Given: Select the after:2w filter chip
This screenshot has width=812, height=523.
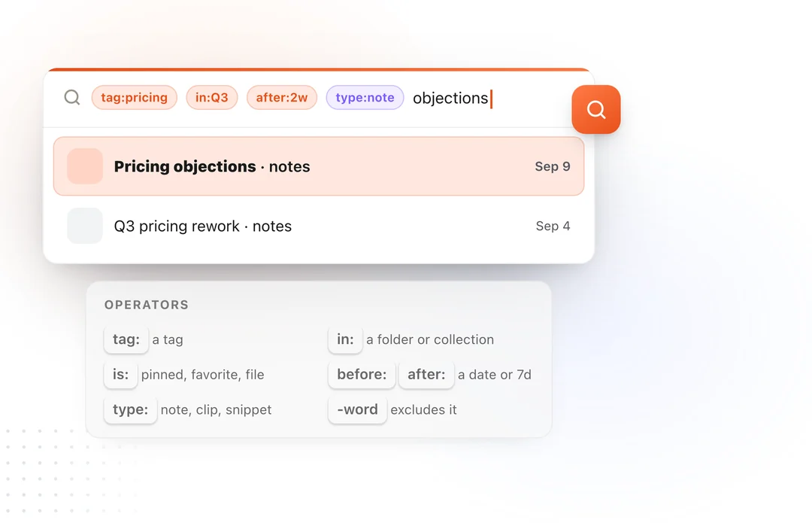Looking at the screenshot, I should (x=282, y=97).
